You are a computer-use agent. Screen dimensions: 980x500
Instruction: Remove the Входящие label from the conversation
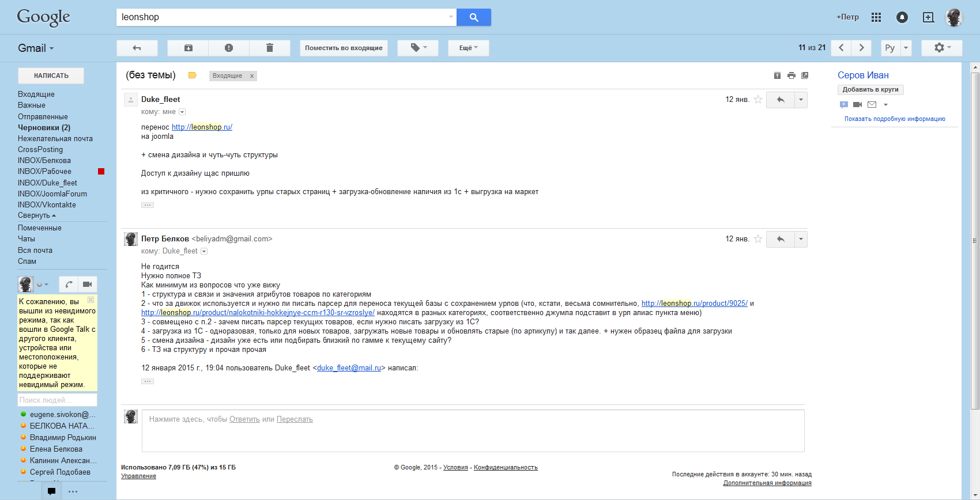[252, 76]
